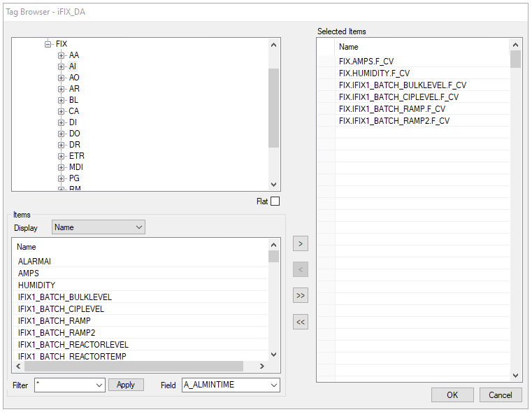Viewport: 532px width, 412px height.
Task: Expand the DR tree node
Action: click(x=61, y=145)
